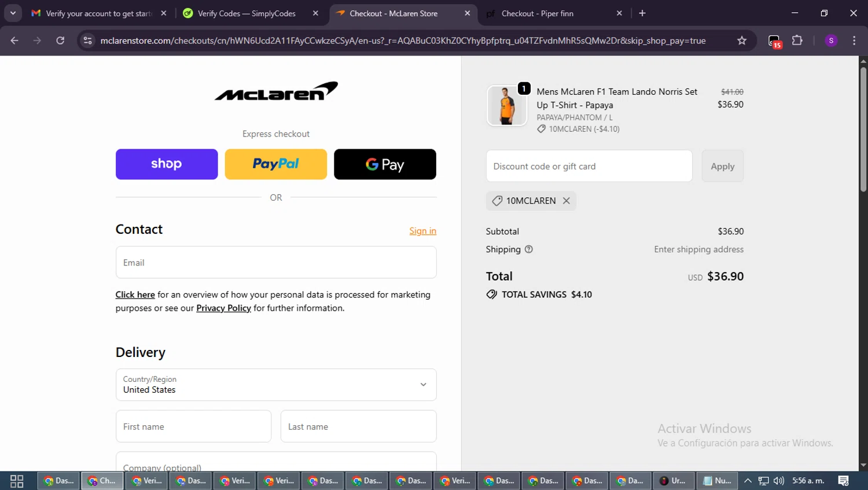Viewport: 868px width, 490px height.
Task: Select Google Pay express checkout
Action: pos(385,164)
